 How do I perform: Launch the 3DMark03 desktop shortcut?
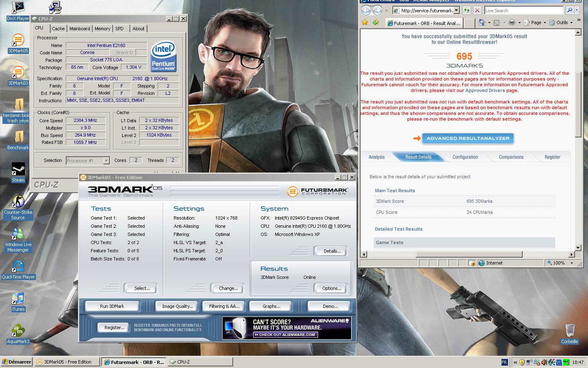pyautogui.click(x=18, y=76)
